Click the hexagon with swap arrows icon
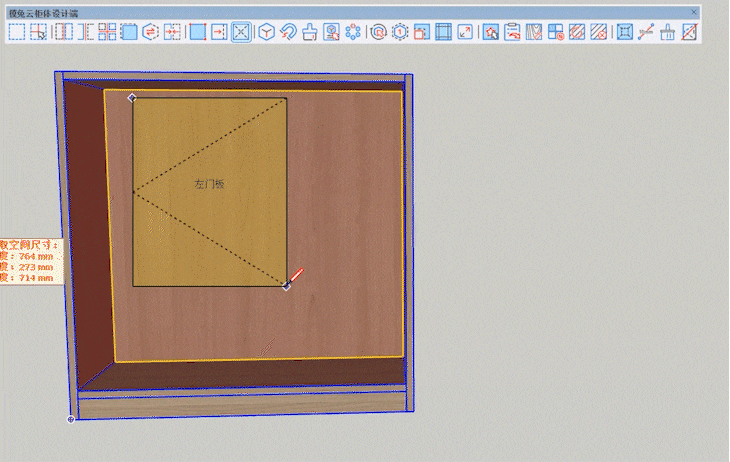The image size is (730, 462). pyautogui.click(x=150, y=32)
